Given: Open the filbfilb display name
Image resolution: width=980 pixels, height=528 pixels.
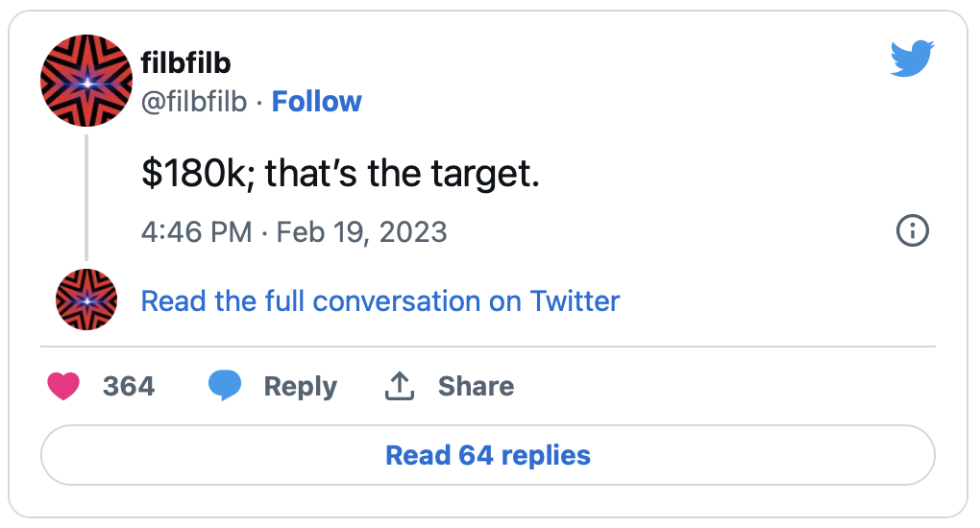Looking at the screenshot, I should 186,63.
